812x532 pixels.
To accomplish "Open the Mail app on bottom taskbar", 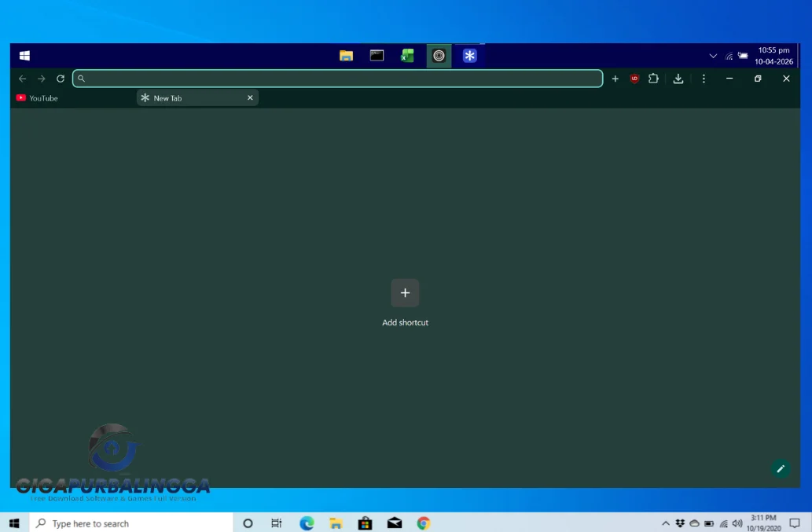I will (x=395, y=523).
